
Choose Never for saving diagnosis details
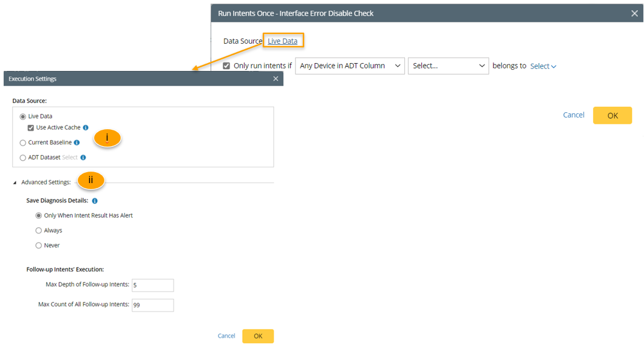point(39,246)
